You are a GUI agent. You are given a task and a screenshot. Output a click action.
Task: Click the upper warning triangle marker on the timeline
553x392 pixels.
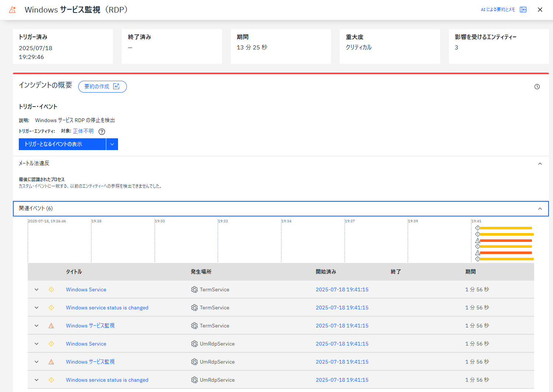click(x=477, y=240)
